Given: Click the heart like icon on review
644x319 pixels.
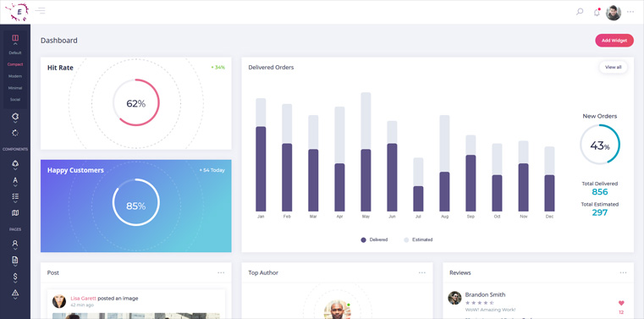Looking at the screenshot, I should (x=621, y=303).
